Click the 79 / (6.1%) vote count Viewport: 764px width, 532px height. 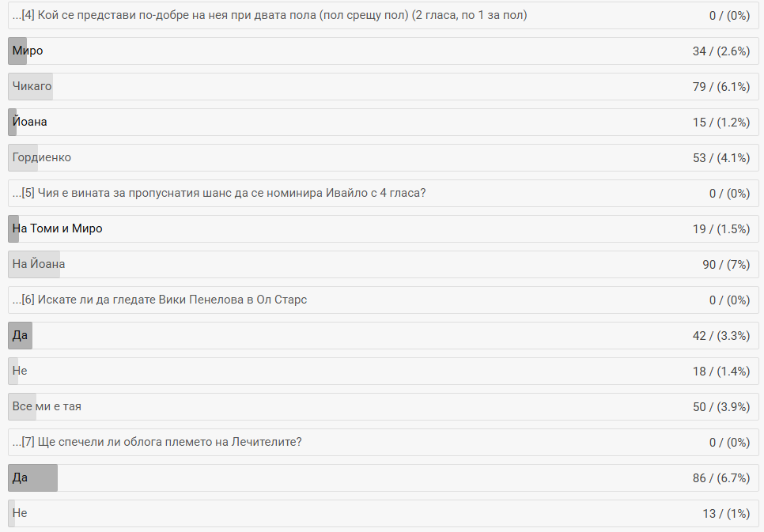click(x=721, y=86)
